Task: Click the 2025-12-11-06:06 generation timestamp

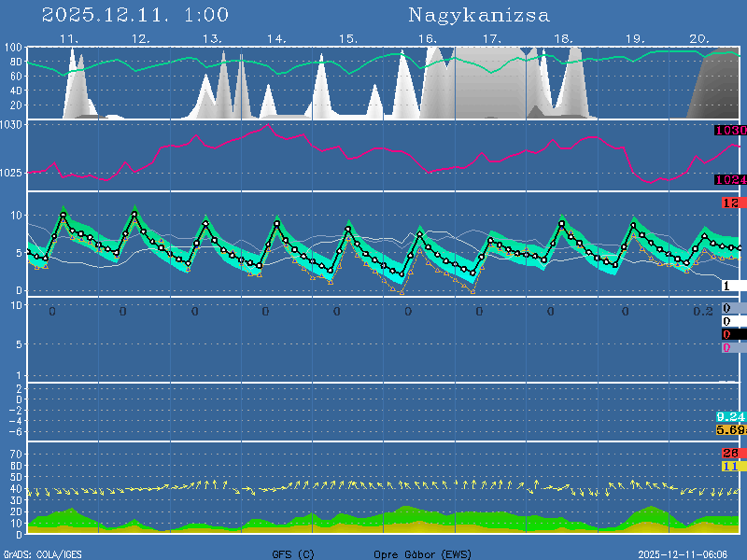Action: [690, 554]
